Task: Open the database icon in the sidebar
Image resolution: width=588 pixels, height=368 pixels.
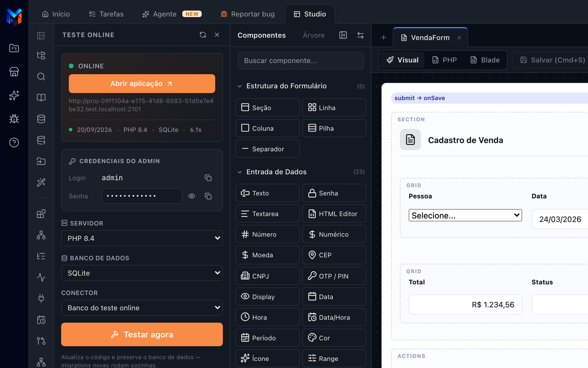Action: [x=41, y=119]
